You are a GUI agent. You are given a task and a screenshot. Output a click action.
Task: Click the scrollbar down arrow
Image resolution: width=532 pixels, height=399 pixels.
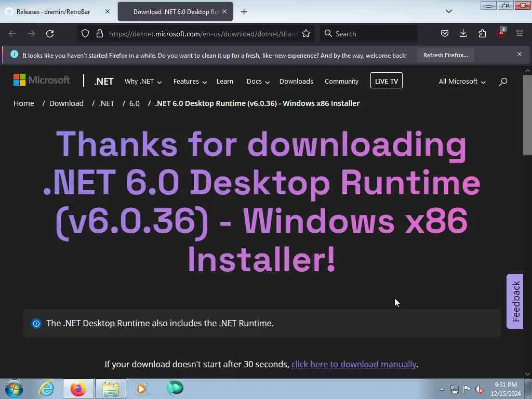click(527, 374)
